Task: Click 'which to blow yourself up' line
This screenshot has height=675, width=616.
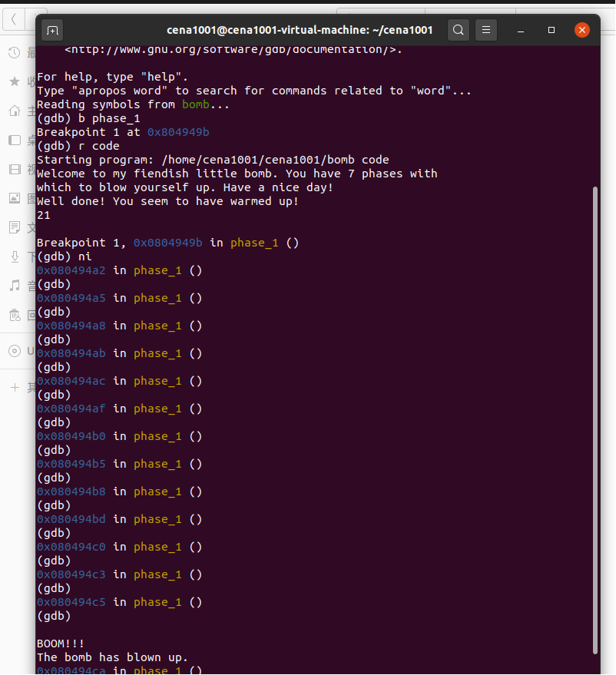Action: pyautogui.click(x=185, y=187)
